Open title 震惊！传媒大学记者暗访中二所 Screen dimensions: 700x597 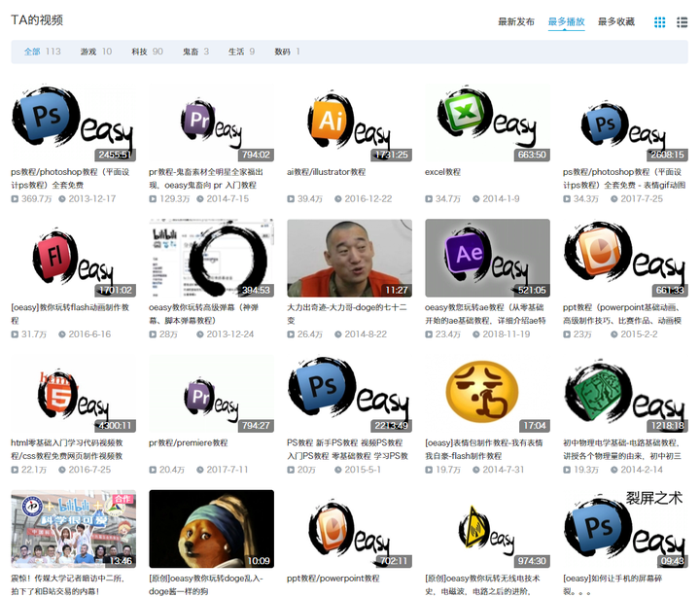(68, 584)
